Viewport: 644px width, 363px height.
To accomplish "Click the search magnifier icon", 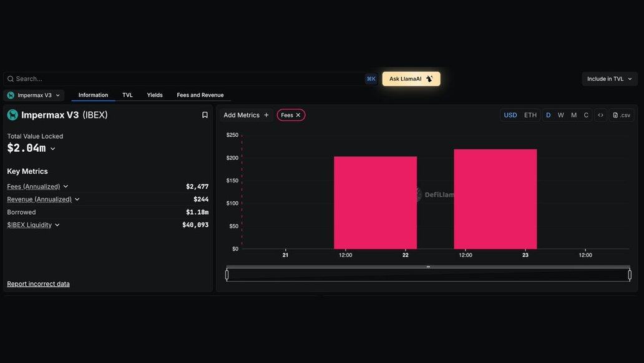I will pyautogui.click(x=10, y=79).
